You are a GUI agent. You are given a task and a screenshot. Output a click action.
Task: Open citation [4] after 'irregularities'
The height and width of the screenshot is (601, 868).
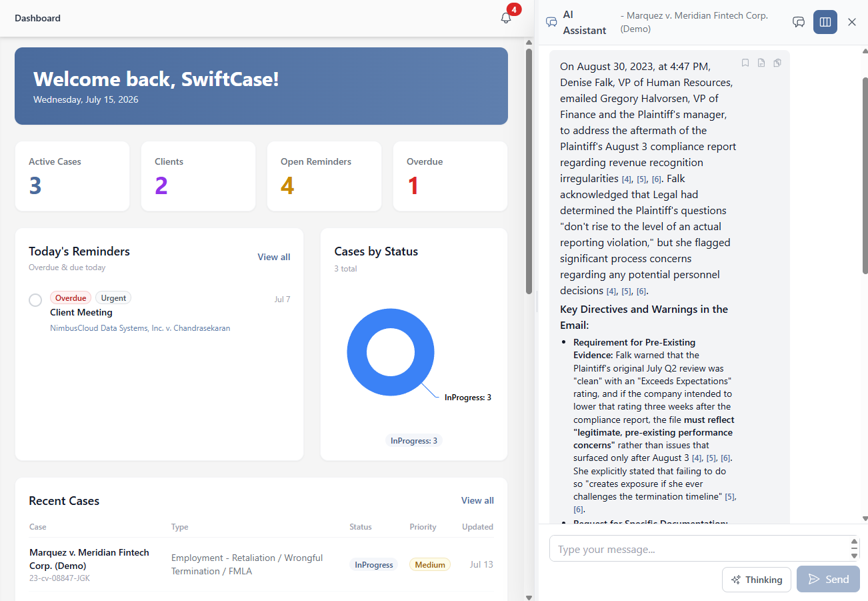(627, 179)
